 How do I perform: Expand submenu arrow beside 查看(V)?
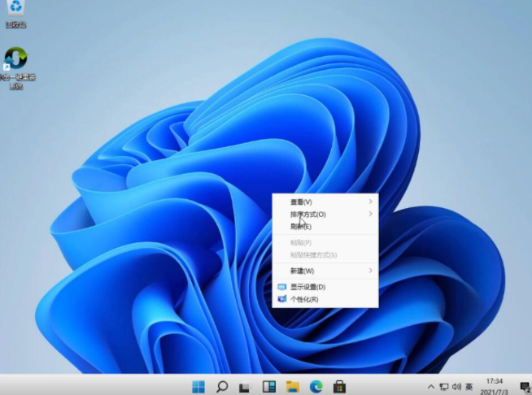[x=370, y=202]
